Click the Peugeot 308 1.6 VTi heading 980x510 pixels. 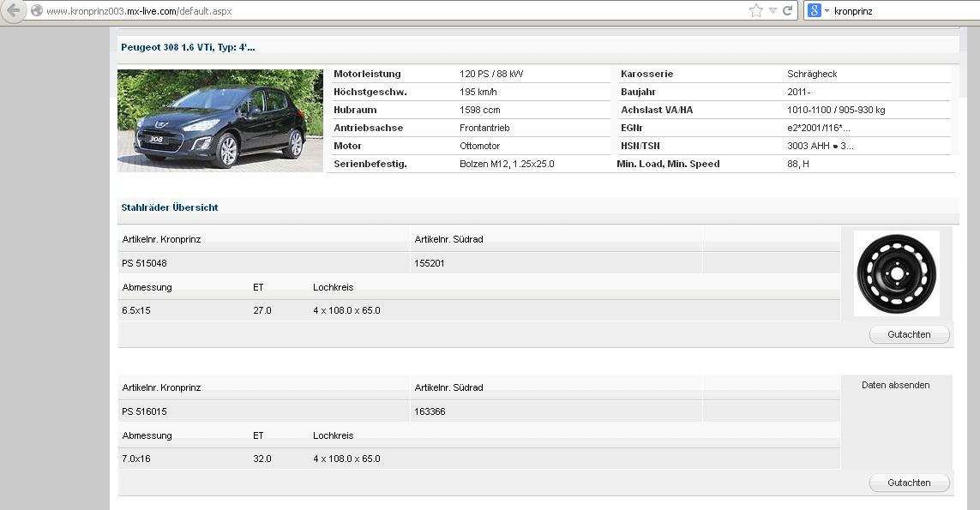point(188,47)
